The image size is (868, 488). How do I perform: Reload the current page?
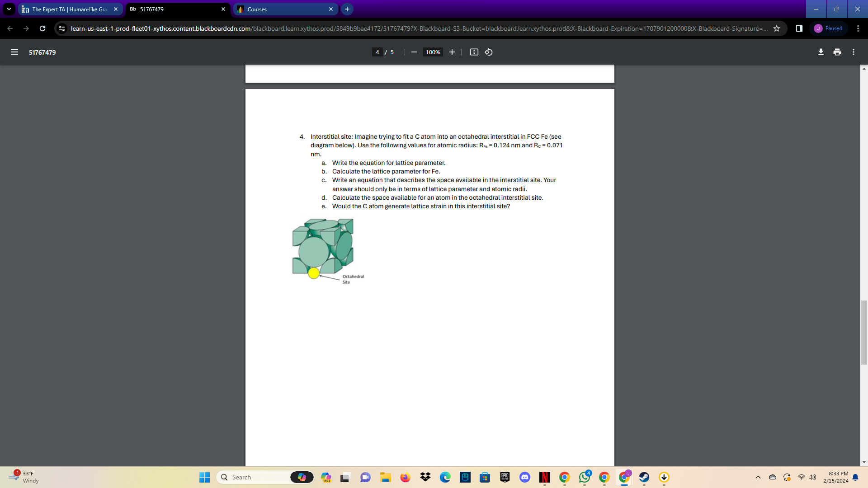[42, 28]
